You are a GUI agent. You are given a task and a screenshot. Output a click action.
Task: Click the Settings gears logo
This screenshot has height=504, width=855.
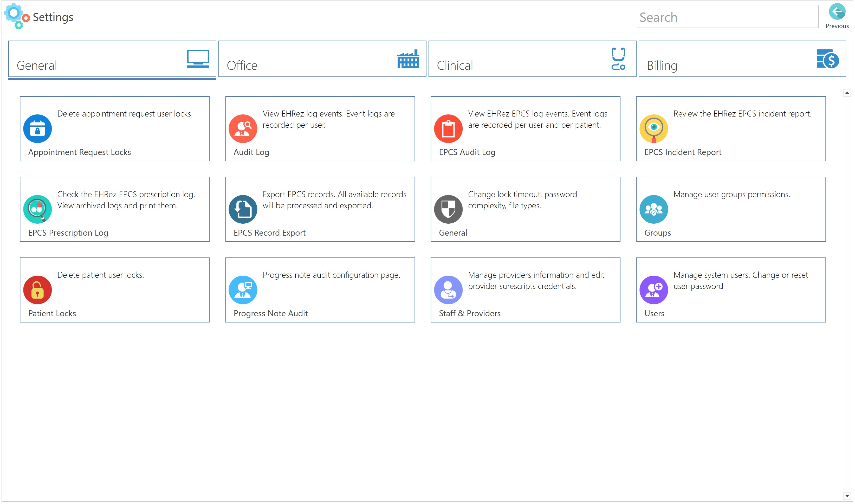pyautogui.click(x=16, y=16)
